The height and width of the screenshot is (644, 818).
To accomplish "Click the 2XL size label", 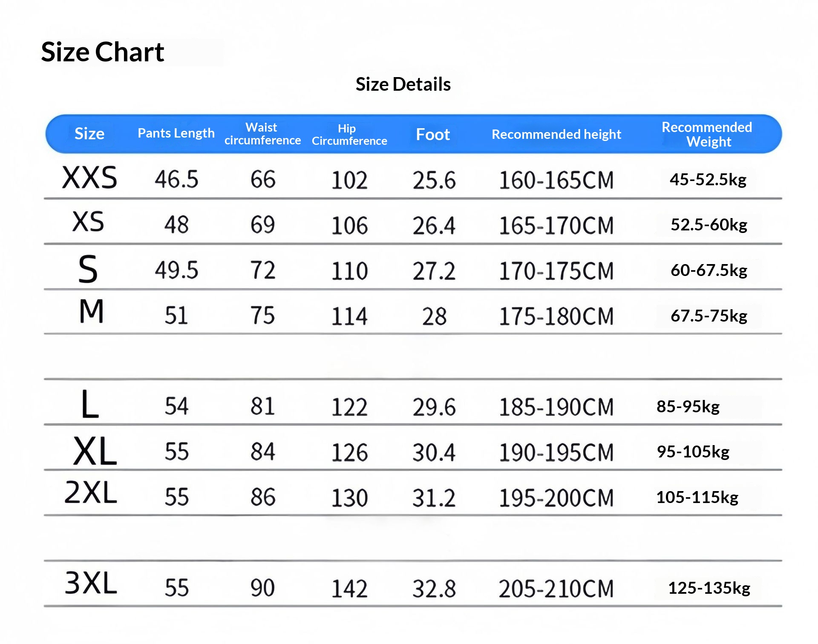I will 91,493.
